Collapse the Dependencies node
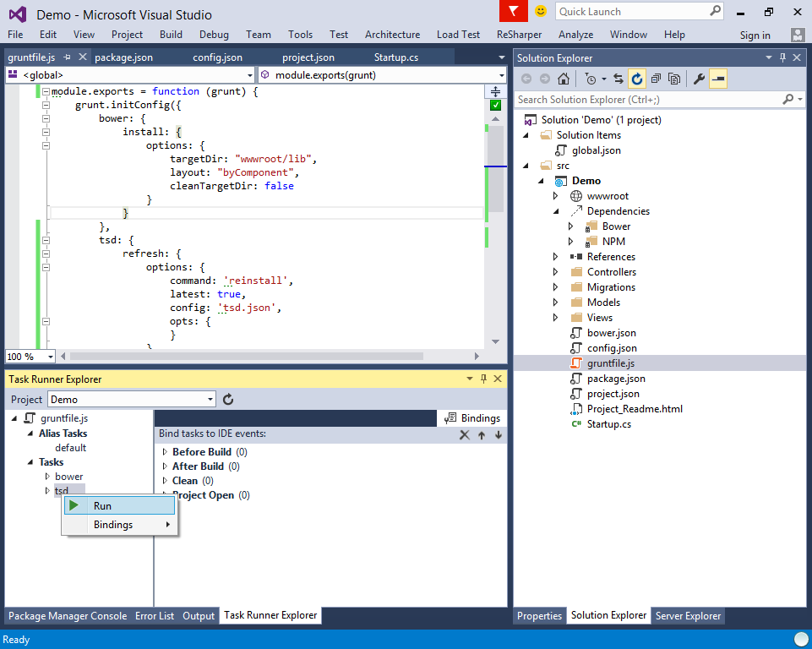The height and width of the screenshot is (649, 812). (556, 211)
